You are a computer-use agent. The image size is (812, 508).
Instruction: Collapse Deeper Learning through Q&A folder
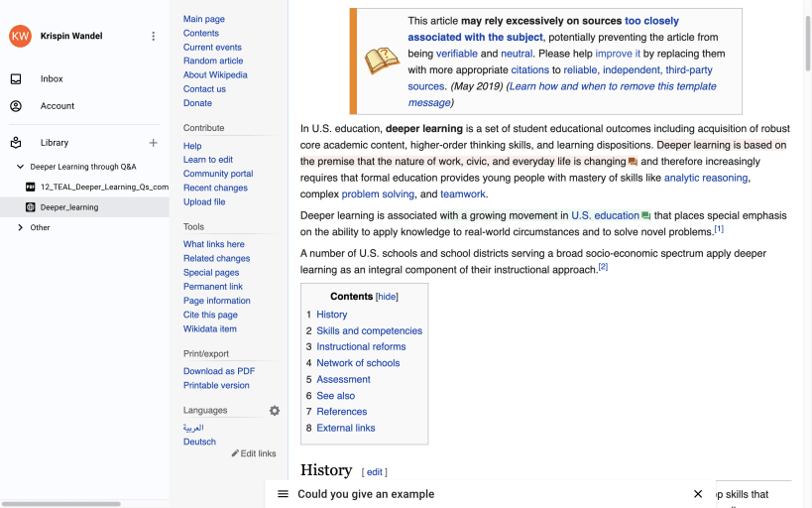pyautogui.click(x=20, y=167)
